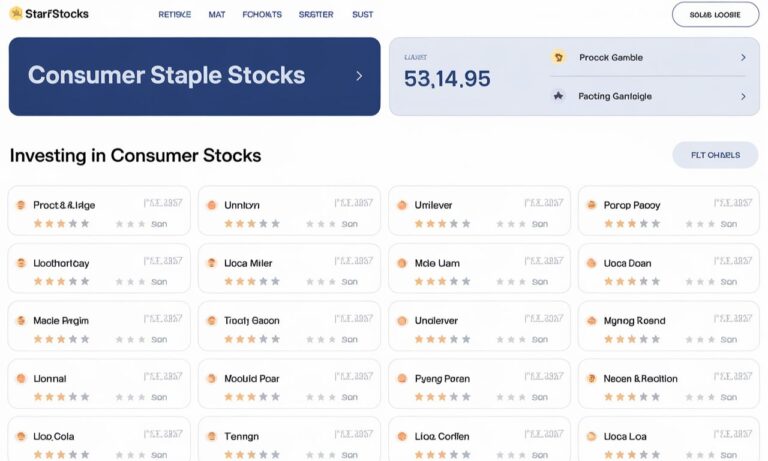This screenshot has width=768, height=461.
Task: Open the Pacting Ganloigle row chevron
Action: [x=743, y=97]
